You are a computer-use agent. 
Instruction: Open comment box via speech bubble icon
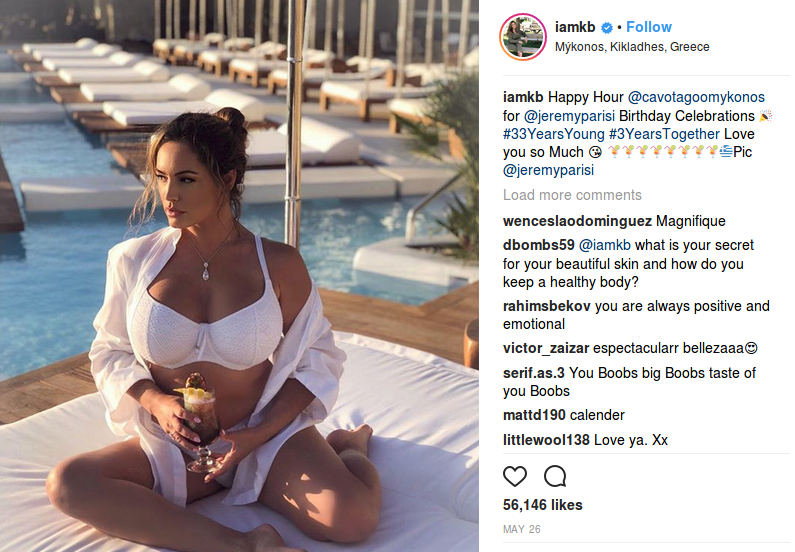point(555,476)
